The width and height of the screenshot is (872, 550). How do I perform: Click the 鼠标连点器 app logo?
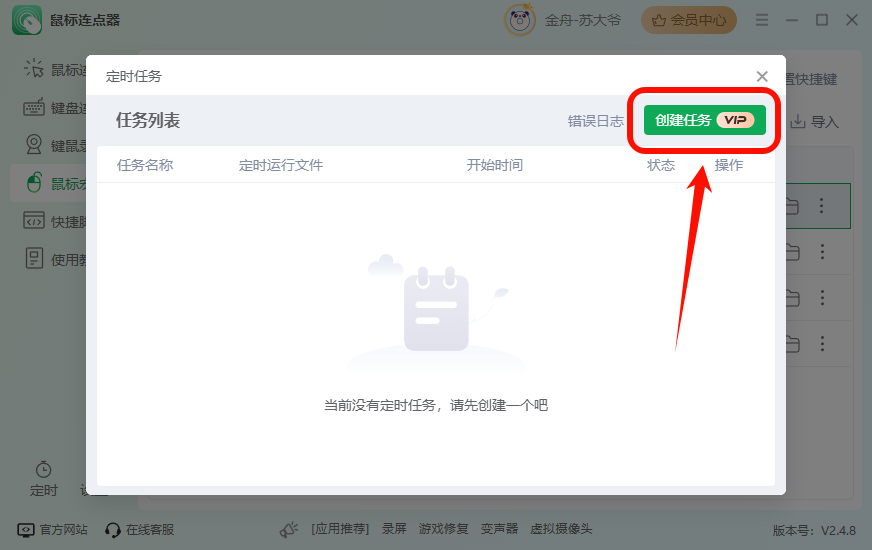pos(27,20)
